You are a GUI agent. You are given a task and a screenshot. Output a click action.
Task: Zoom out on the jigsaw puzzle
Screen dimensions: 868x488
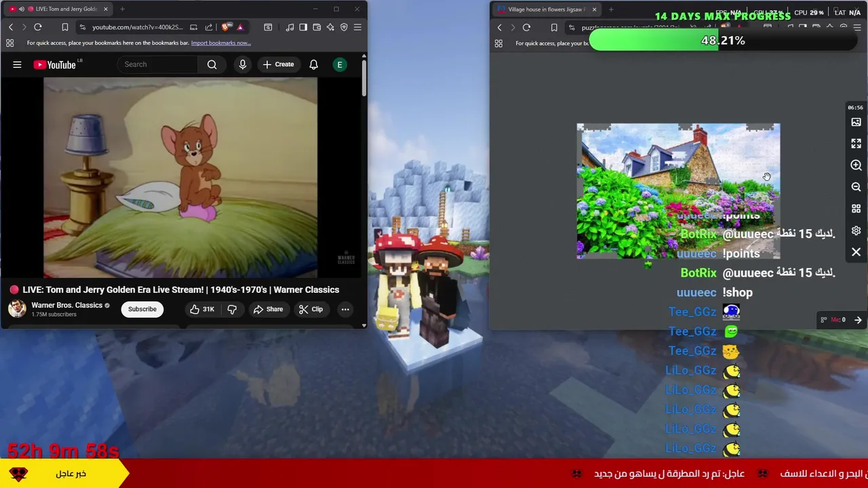tap(856, 187)
